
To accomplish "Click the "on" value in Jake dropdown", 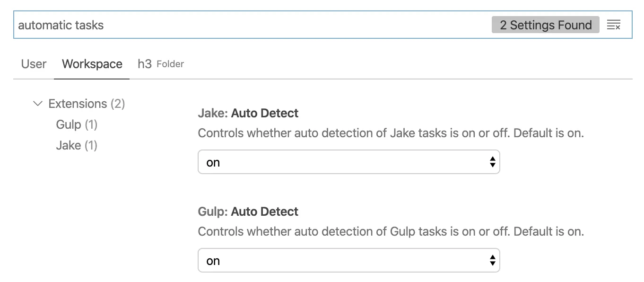I will tap(213, 163).
